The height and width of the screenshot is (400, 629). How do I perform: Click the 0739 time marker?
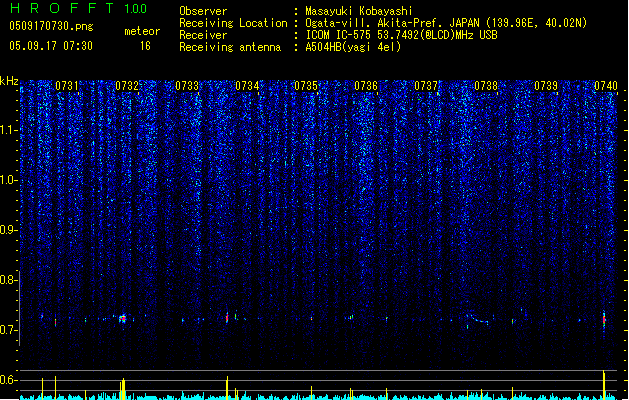(x=546, y=86)
